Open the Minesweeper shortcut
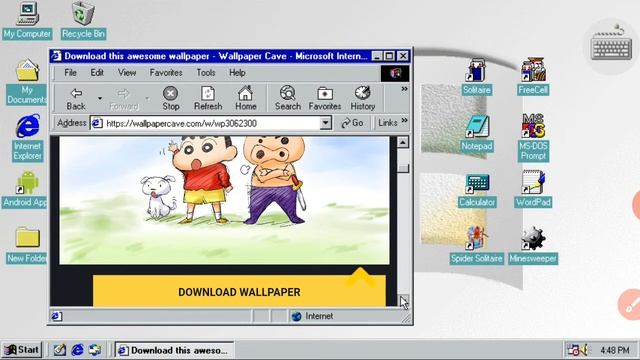 (533, 245)
